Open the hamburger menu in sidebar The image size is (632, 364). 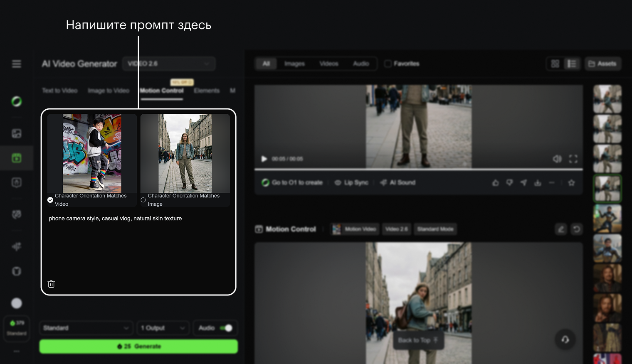click(x=17, y=64)
